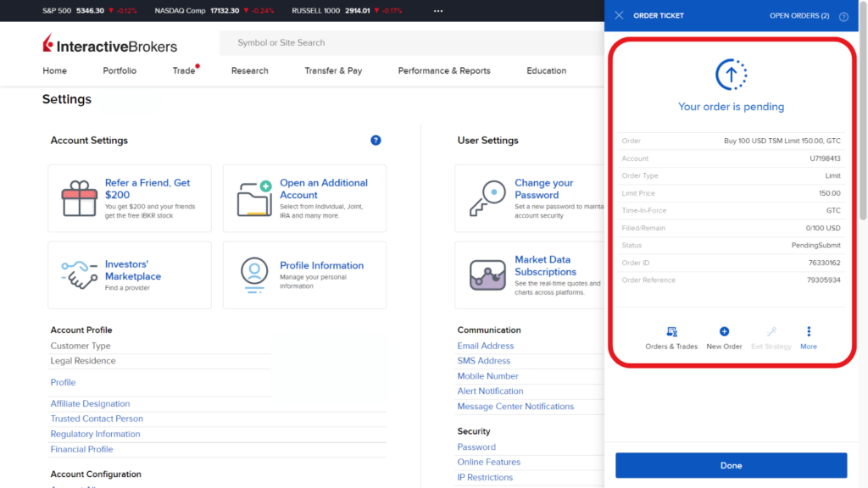Click the Done button
This screenshot has height=488, width=868.
click(731, 465)
